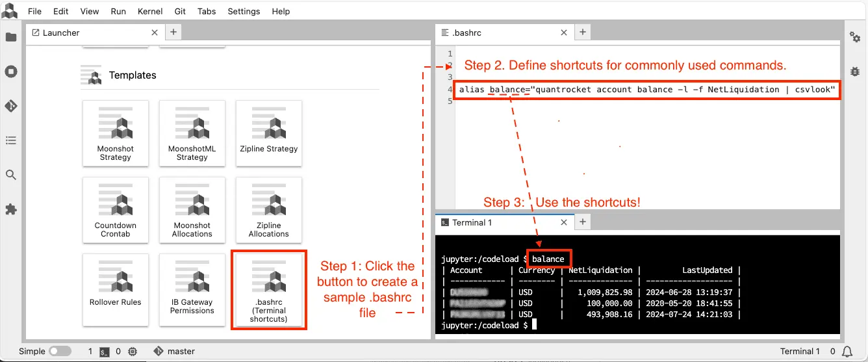Viewport: 868px width, 362px height.
Task: Click the alias balance line in .bashrc editor
Action: (x=646, y=90)
